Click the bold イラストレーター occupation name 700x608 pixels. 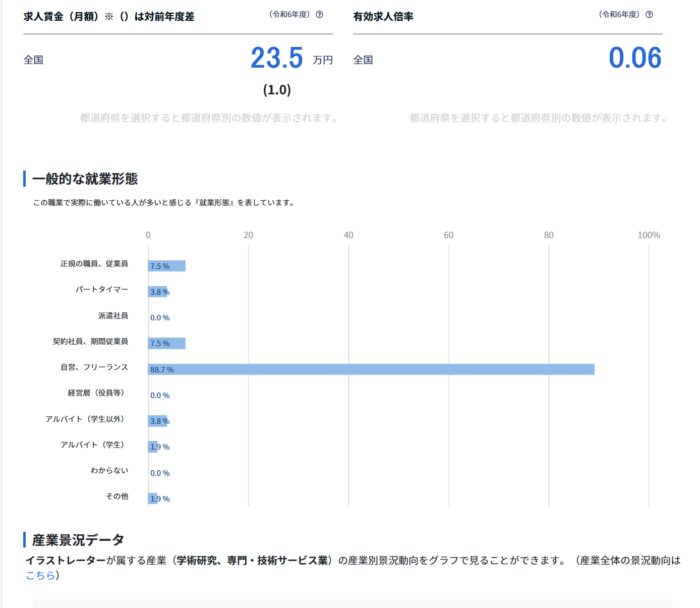pyautogui.click(x=66, y=561)
